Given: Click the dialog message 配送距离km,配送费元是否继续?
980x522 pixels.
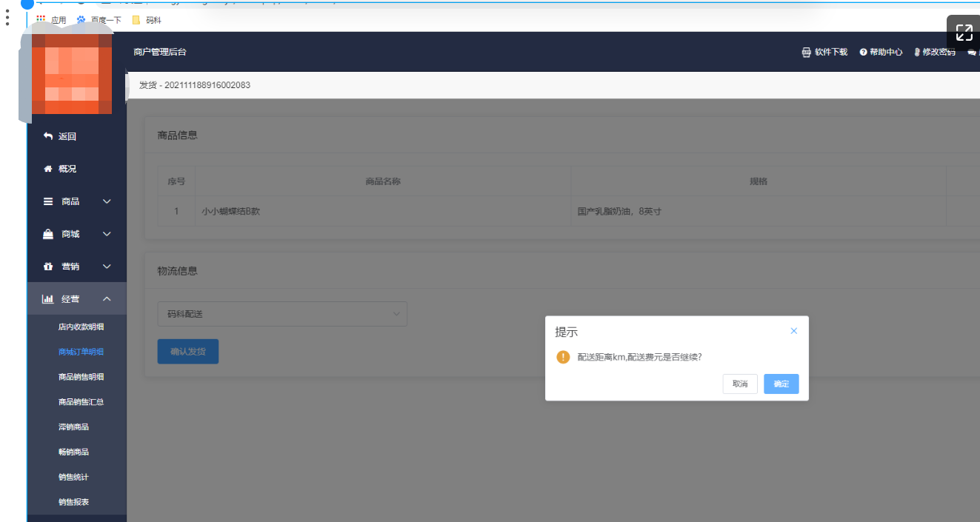Looking at the screenshot, I should click(x=640, y=357).
